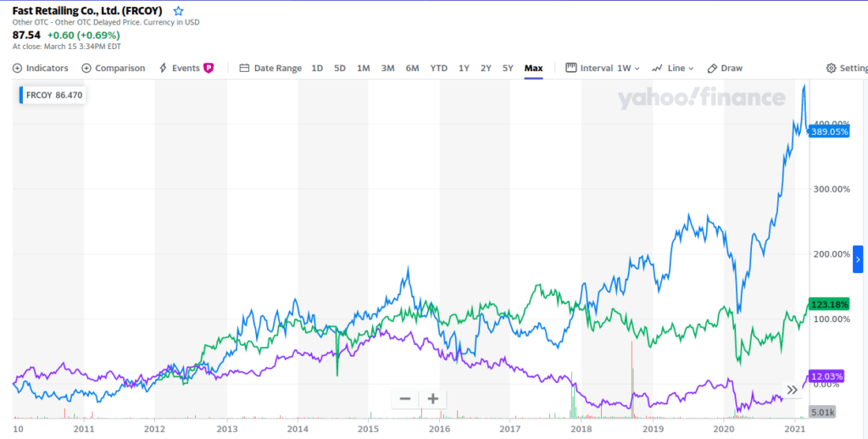Expand the Line chart type dropdown

[673, 68]
